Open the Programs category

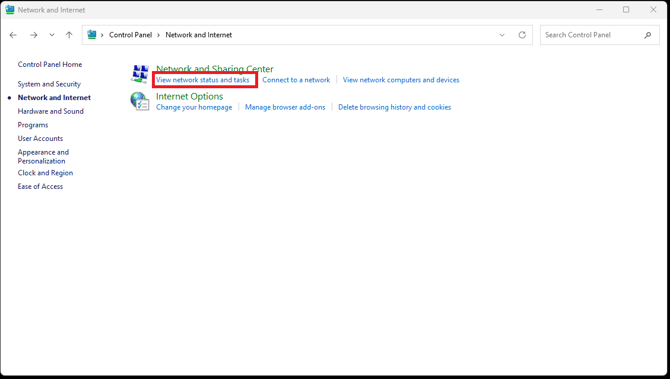[x=33, y=125]
